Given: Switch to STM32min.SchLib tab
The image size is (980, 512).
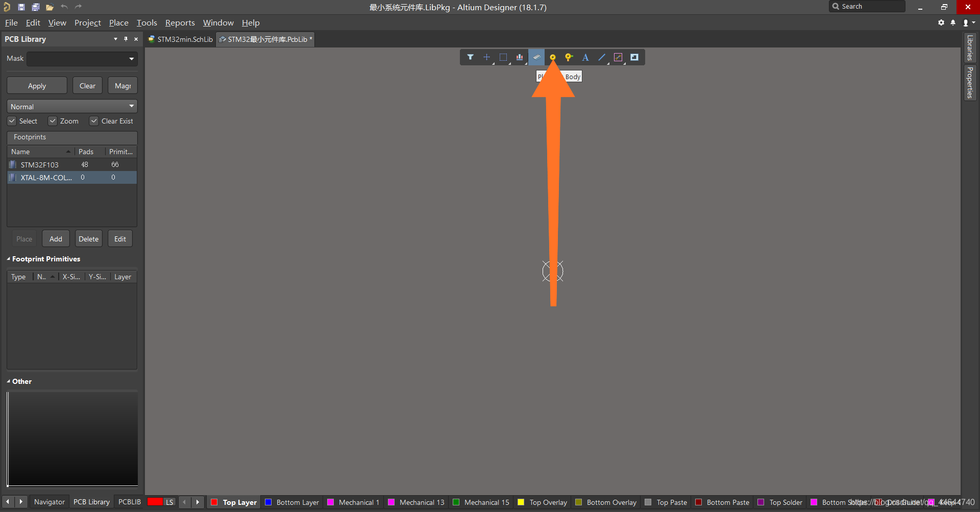Looking at the screenshot, I should 181,39.
